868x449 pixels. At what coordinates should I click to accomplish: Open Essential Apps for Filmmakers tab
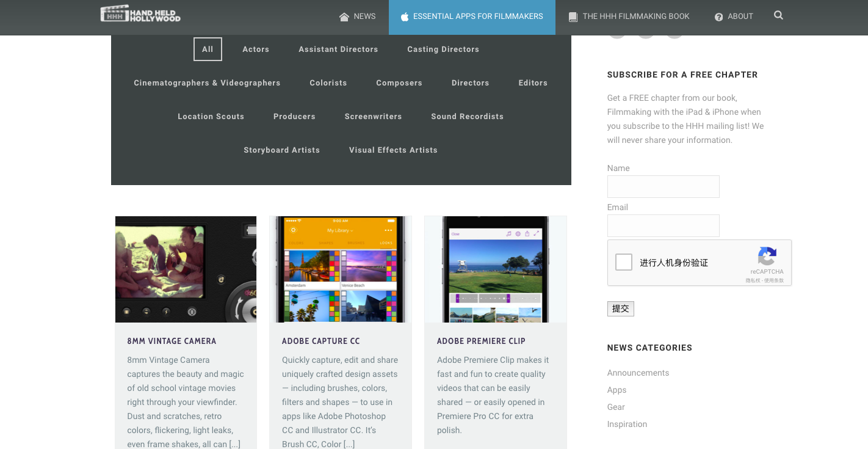pyautogui.click(x=472, y=16)
